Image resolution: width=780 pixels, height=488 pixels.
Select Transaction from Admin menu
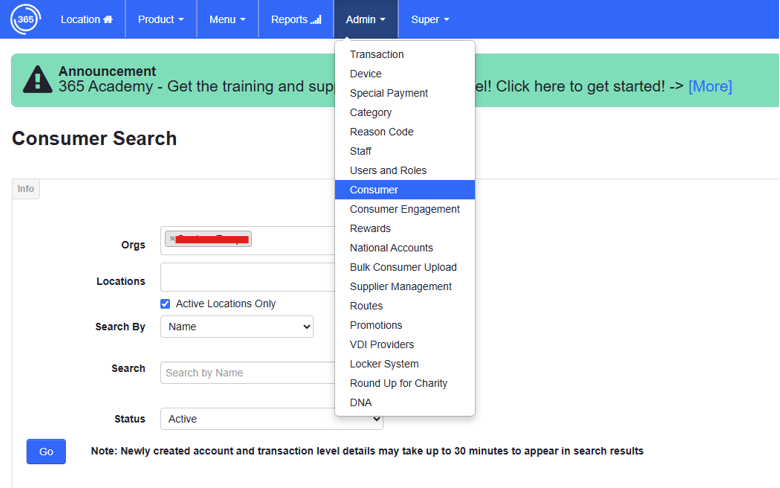[405, 54]
